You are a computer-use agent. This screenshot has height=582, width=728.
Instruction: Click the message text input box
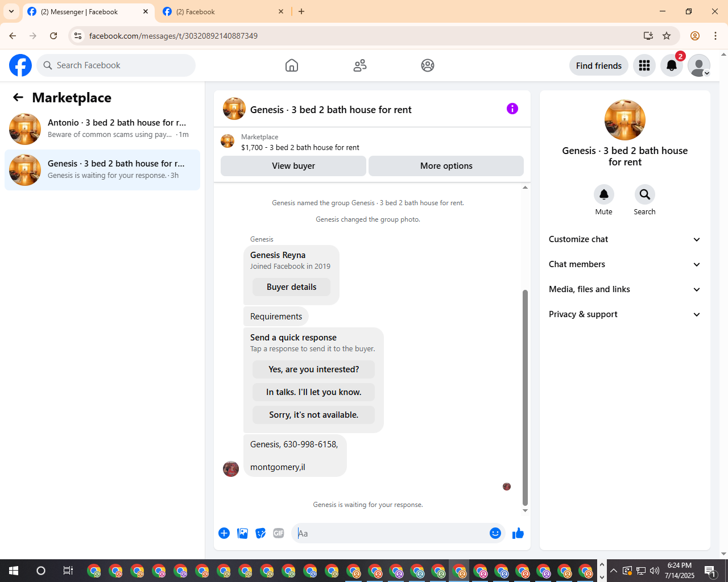coord(391,533)
